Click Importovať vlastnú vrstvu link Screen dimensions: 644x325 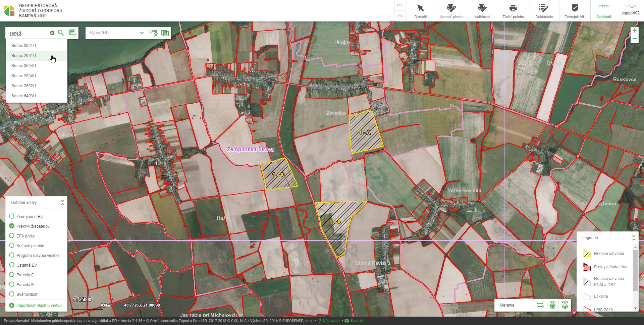point(39,306)
